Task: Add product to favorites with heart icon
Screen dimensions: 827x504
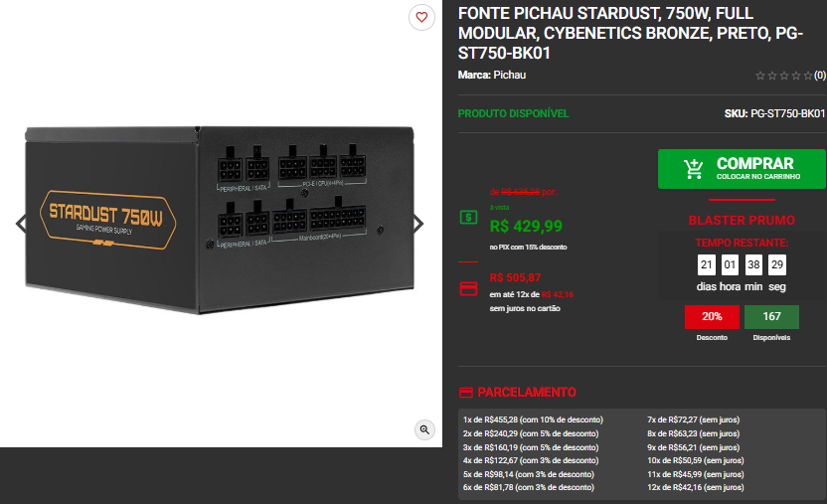Action: [421, 18]
